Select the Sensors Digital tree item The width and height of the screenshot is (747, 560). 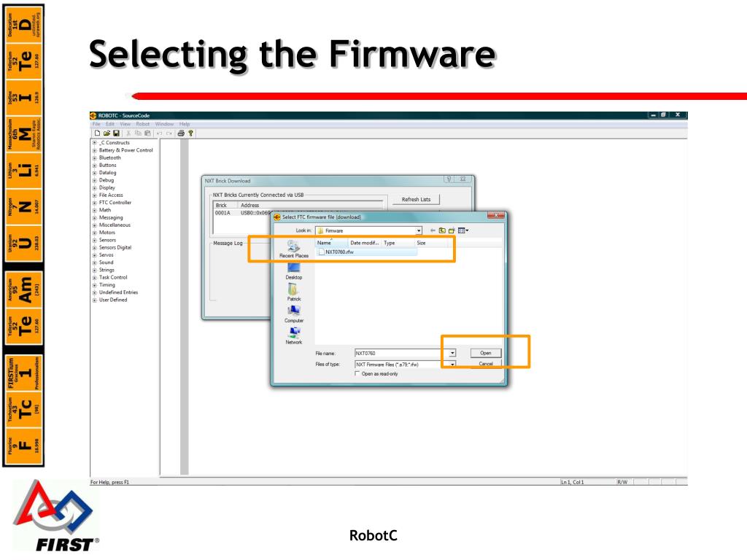point(115,248)
